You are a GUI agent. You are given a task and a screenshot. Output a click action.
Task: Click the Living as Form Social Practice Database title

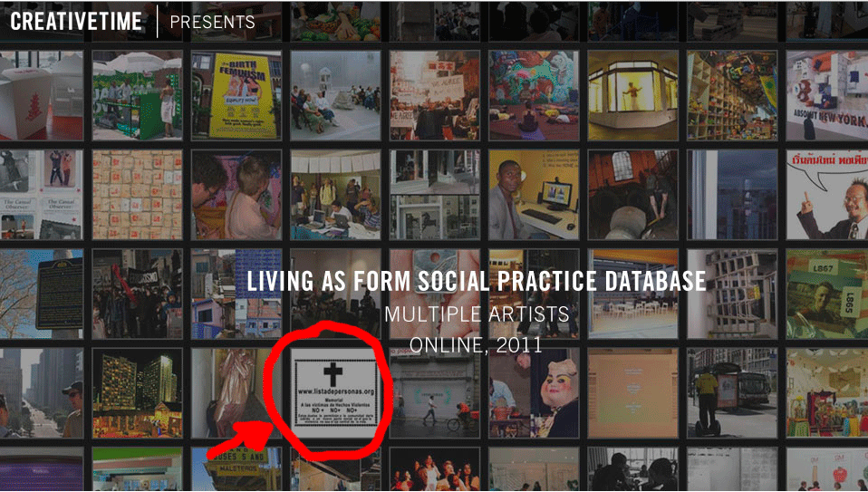(476, 281)
